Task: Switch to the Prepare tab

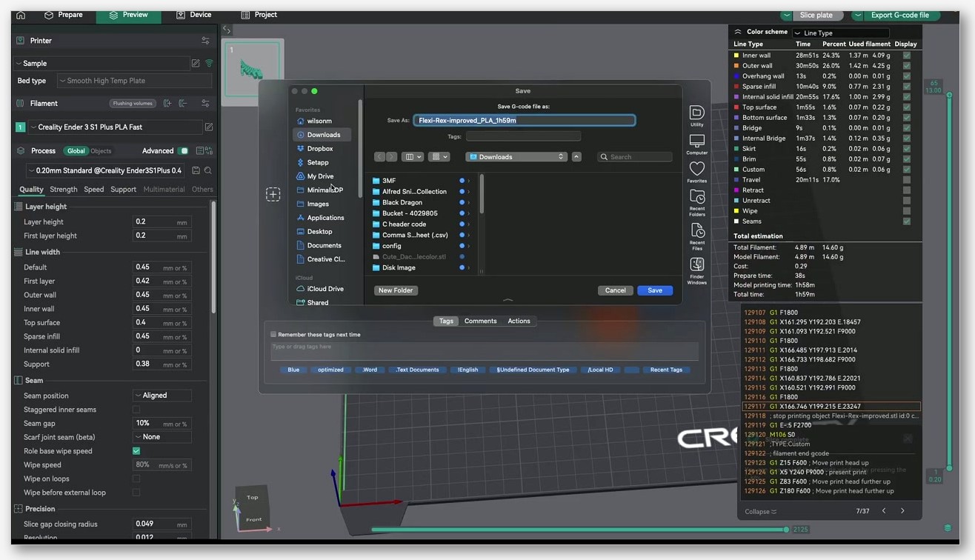Action: pos(64,15)
